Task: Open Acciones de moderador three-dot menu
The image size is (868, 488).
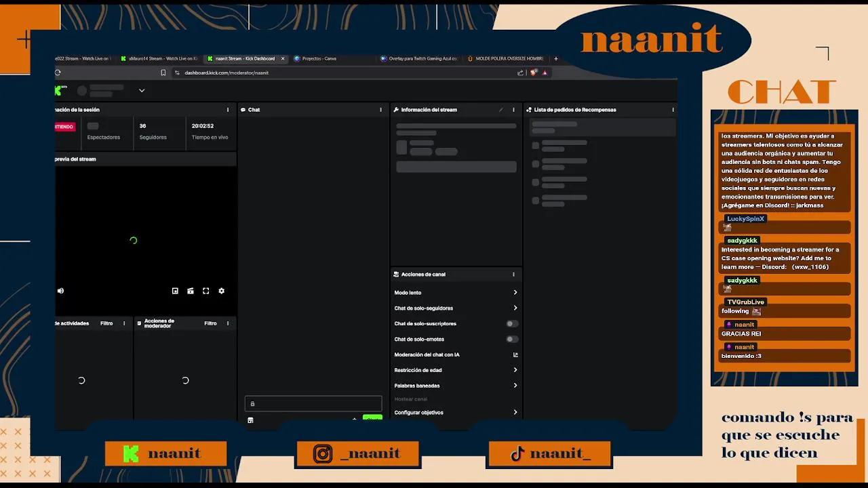Action: 228,323
